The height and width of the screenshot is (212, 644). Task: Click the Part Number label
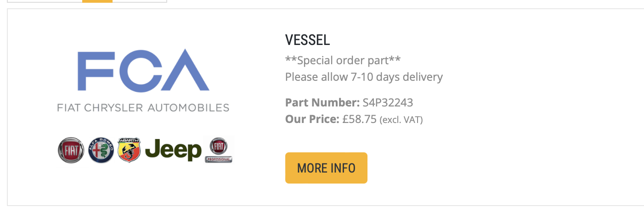322,102
